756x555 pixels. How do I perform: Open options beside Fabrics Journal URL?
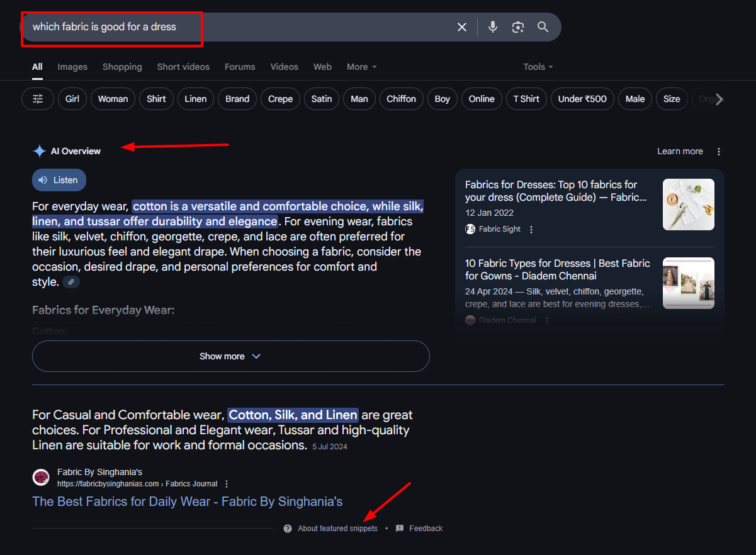[x=227, y=484]
